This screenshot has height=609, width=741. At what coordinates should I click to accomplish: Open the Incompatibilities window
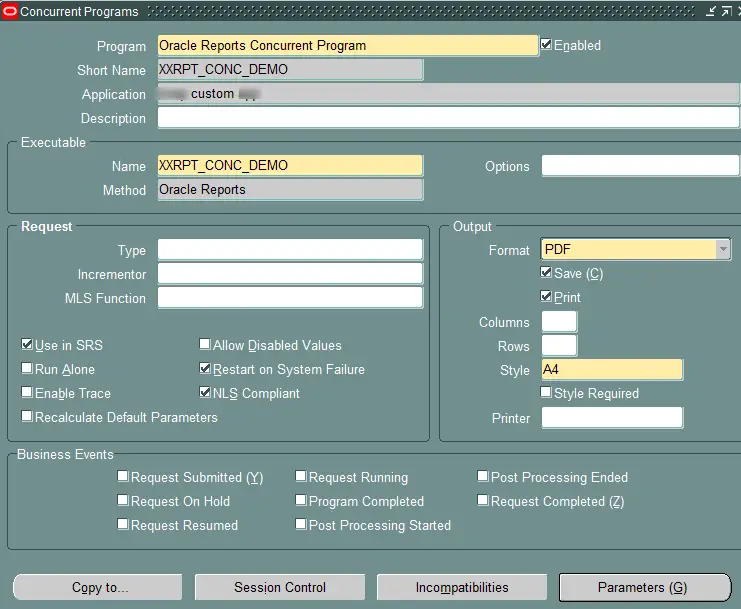[462, 587]
